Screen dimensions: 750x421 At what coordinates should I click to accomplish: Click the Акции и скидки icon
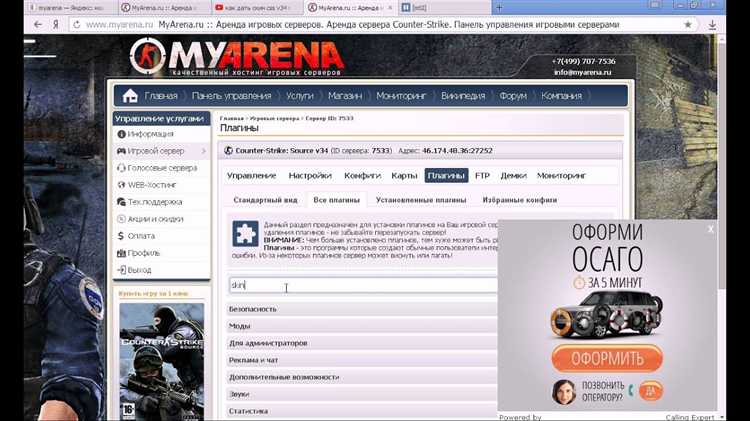pos(121,219)
